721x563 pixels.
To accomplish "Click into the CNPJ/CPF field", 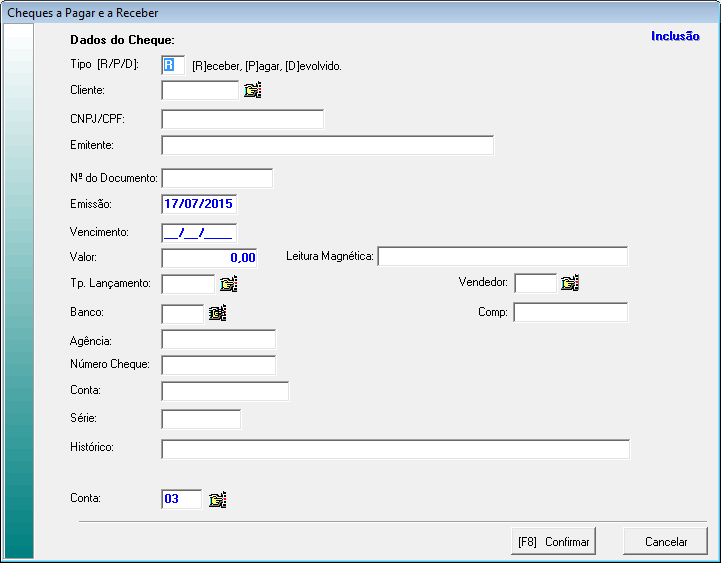I will click(x=242, y=120).
